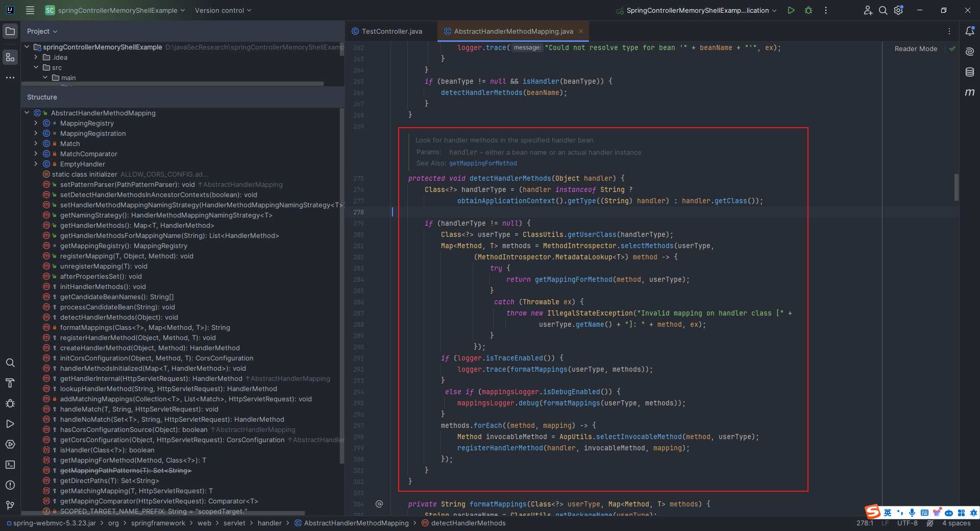Select isHandler(Class<?>) in Structure
The image size is (980, 531).
(x=107, y=450)
